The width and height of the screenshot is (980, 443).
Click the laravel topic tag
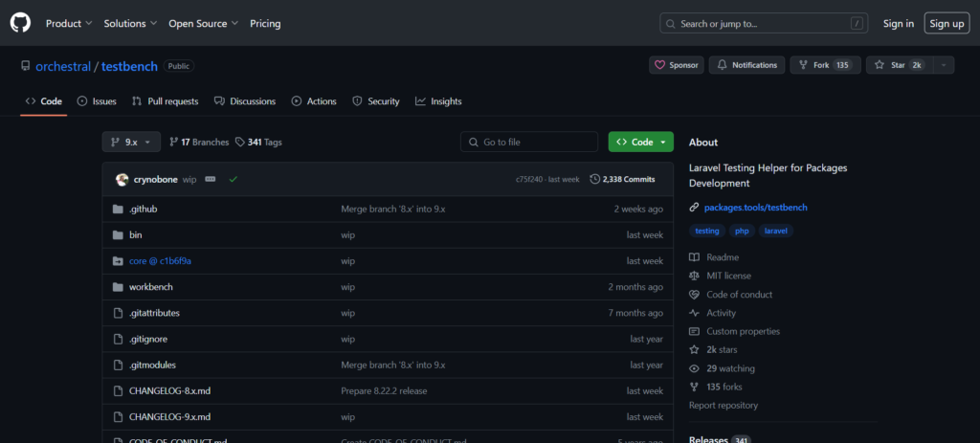pyautogui.click(x=775, y=231)
